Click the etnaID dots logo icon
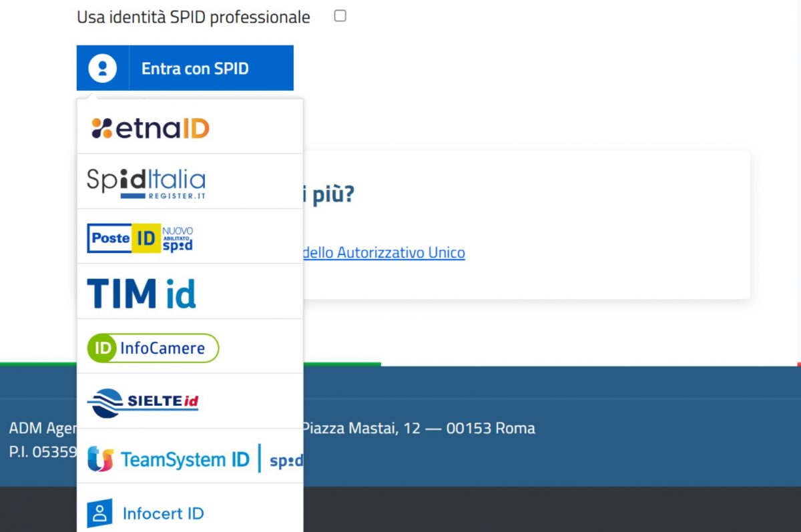 [101, 127]
